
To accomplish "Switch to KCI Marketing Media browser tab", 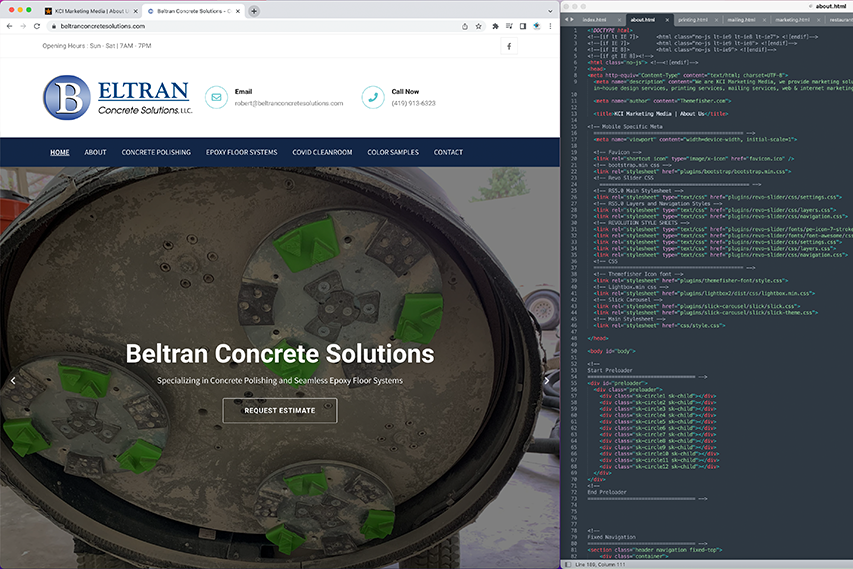I will (x=88, y=11).
